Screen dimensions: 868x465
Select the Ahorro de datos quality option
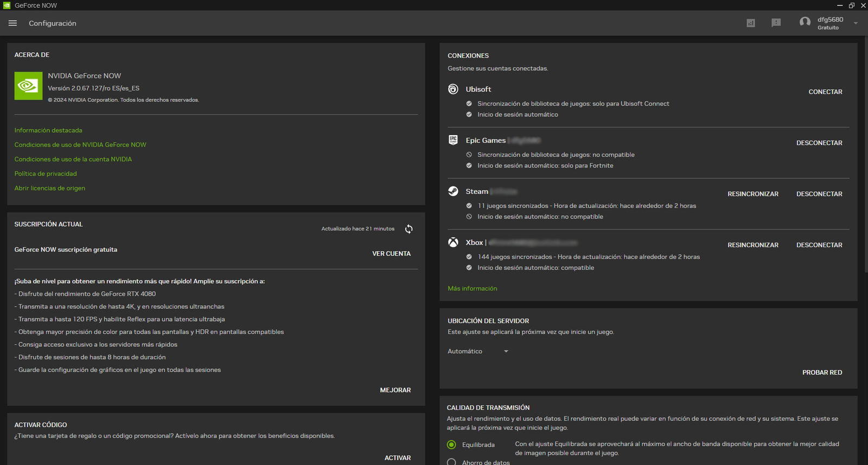tap(451, 462)
